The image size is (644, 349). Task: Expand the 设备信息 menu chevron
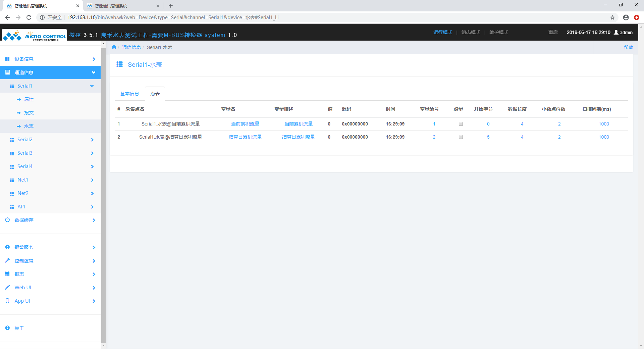[x=94, y=59]
